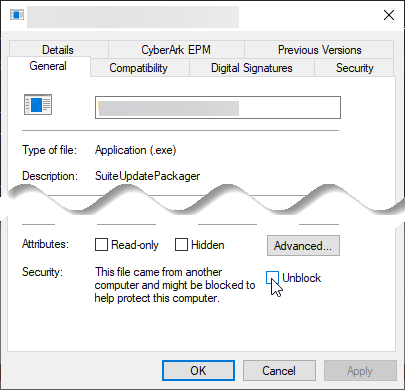Viewport: 405px width, 390px height.
Task: Click the blocked file security message
Action: point(175,285)
